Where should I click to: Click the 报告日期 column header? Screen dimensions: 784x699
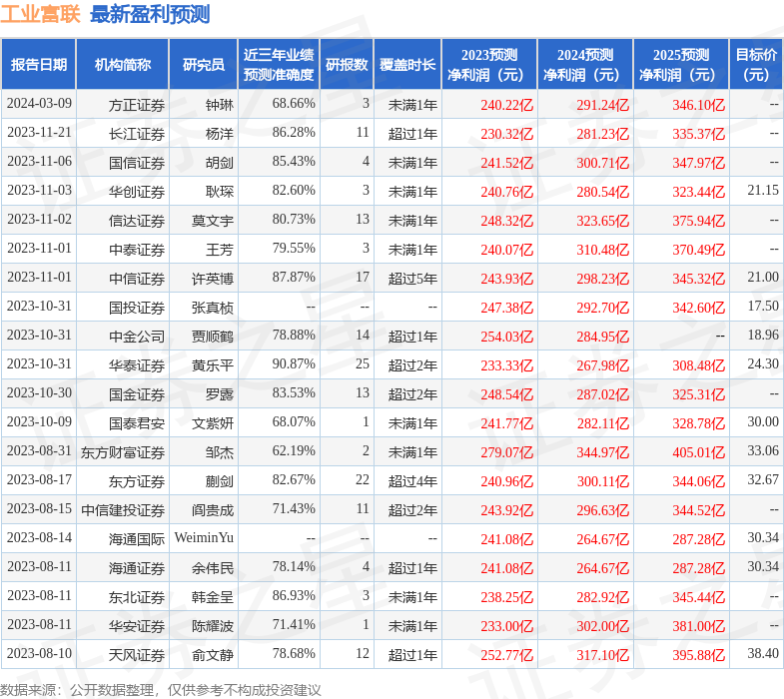[39, 65]
